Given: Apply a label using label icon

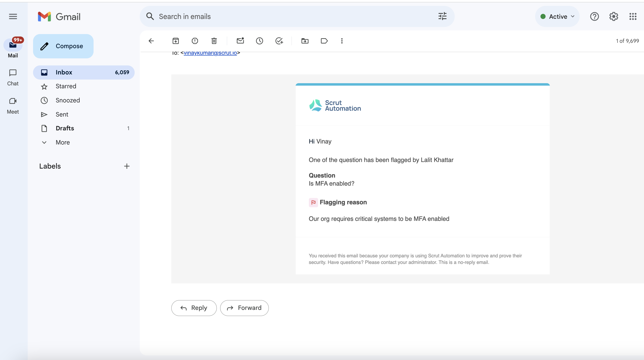Looking at the screenshot, I should pos(324,41).
